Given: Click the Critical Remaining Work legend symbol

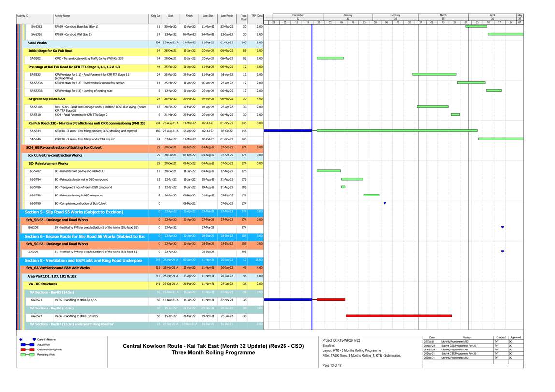Looking at the screenshot, I should point(28,349).
